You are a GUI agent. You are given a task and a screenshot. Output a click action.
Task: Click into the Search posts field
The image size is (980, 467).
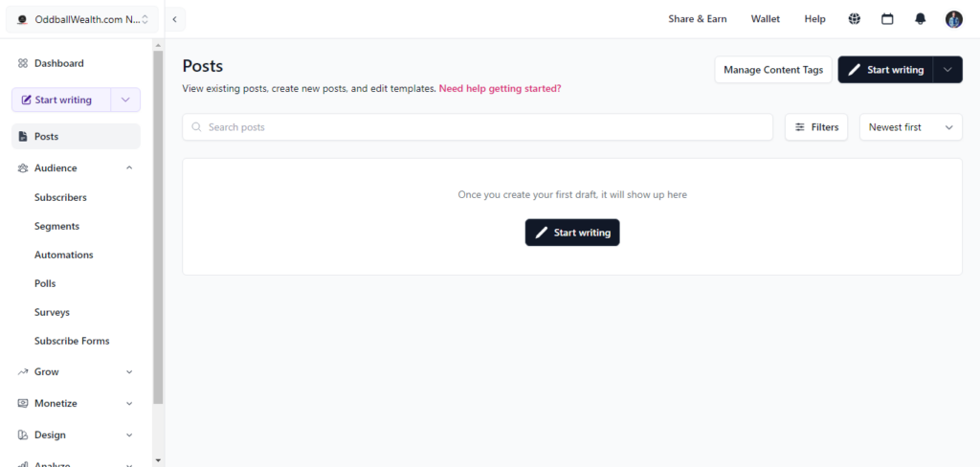click(x=478, y=127)
